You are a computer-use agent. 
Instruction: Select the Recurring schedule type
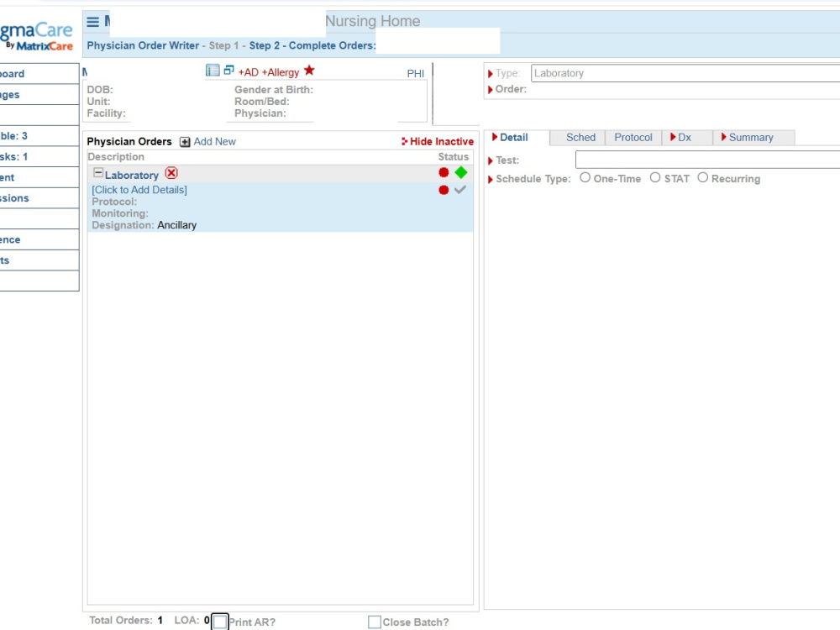coord(703,177)
